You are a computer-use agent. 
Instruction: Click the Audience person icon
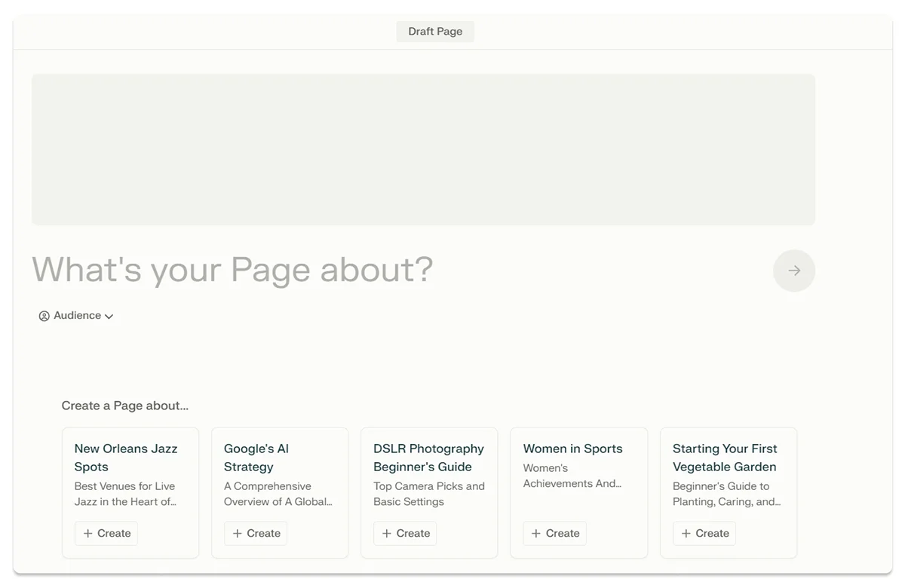(x=44, y=315)
